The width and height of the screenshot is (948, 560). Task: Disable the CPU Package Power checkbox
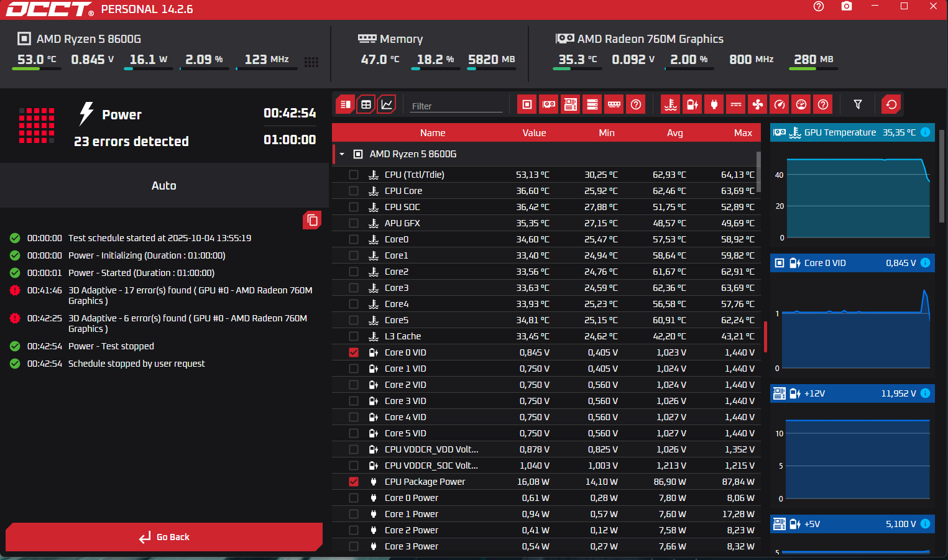pos(354,482)
